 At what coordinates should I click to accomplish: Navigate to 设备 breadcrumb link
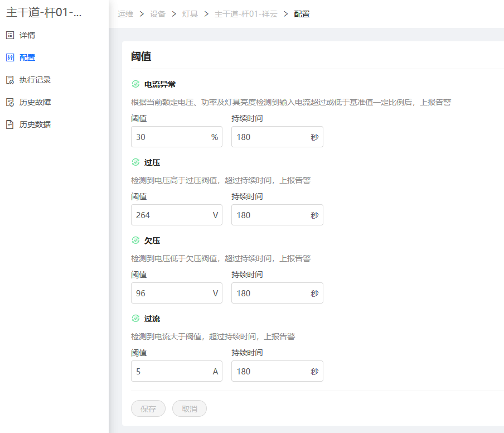[157, 14]
